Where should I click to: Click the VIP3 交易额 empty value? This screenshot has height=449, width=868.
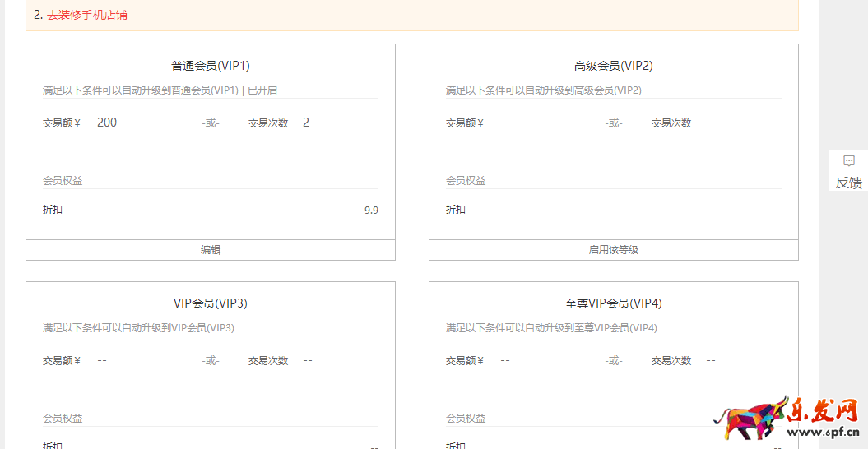pos(102,360)
